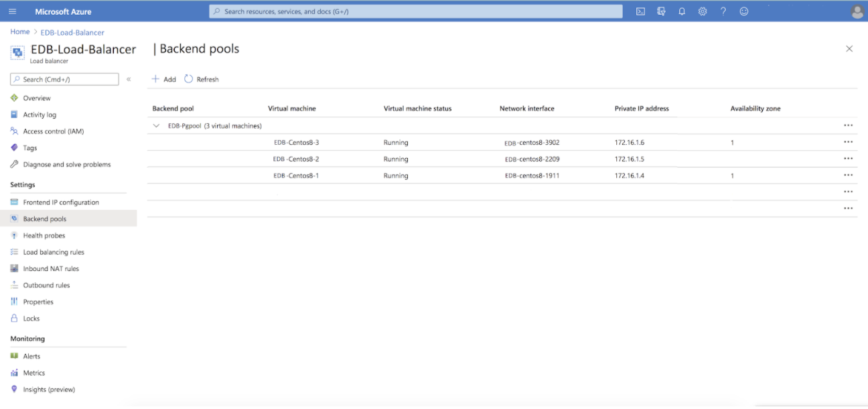Click the Health probes icon
The height and width of the screenshot is (409, 868).
coord(14,235)
